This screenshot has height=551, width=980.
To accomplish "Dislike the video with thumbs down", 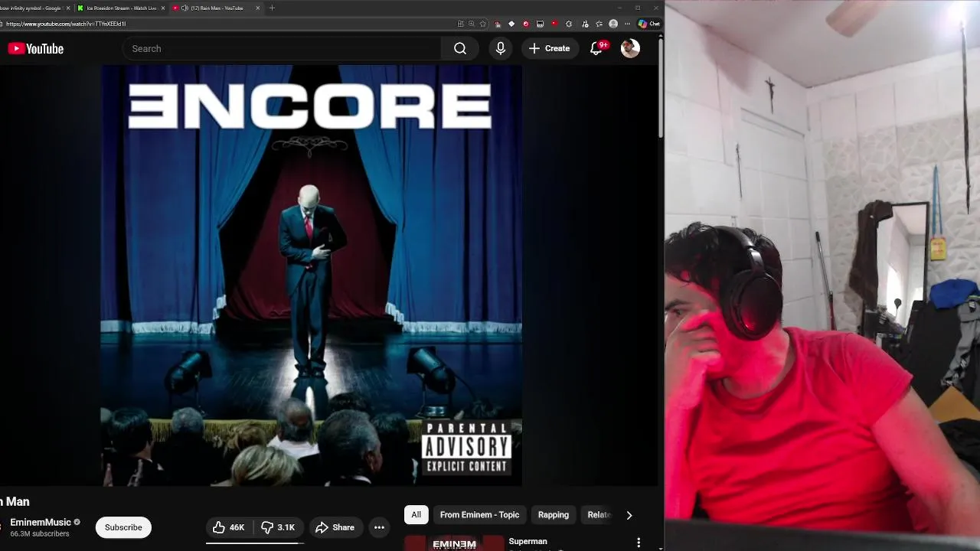I will click(x=278, y=527).
